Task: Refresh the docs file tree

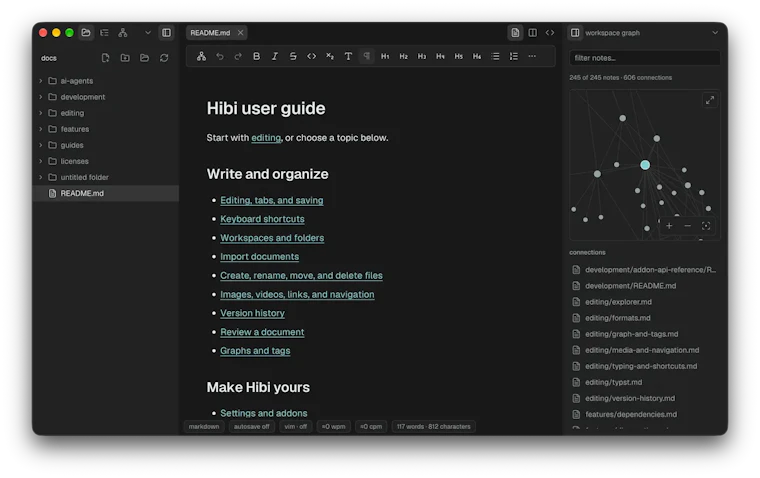Action: 164,58
